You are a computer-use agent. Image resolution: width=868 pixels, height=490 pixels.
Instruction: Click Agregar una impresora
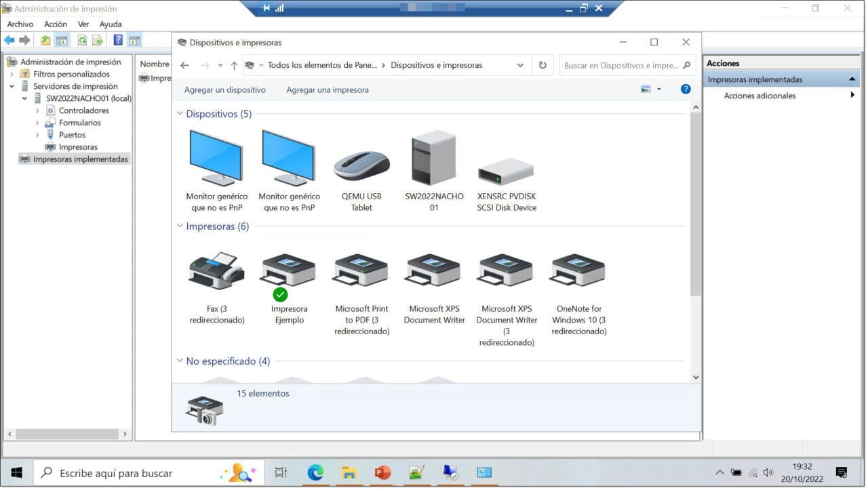328,89
